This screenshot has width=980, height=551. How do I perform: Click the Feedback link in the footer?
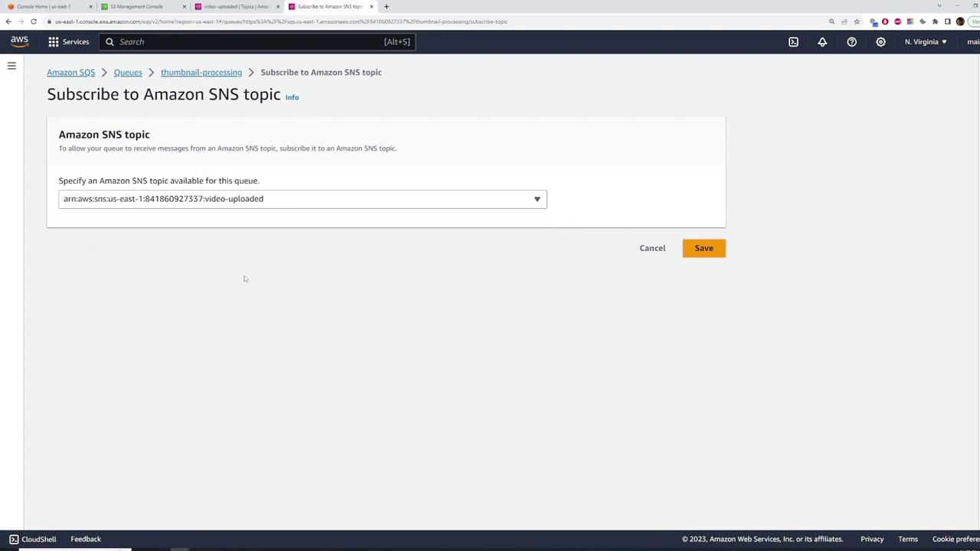point(86,540)
